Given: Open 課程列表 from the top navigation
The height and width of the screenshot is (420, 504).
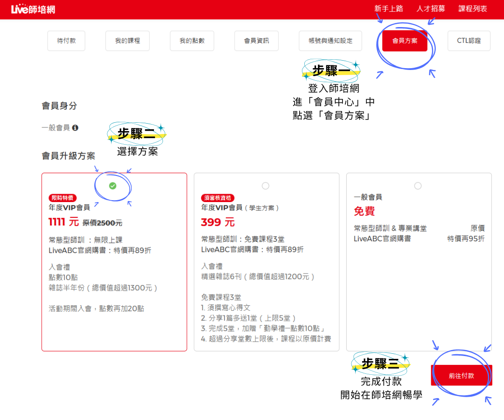Looking at the screenshot, I should (x=473, y=9).
